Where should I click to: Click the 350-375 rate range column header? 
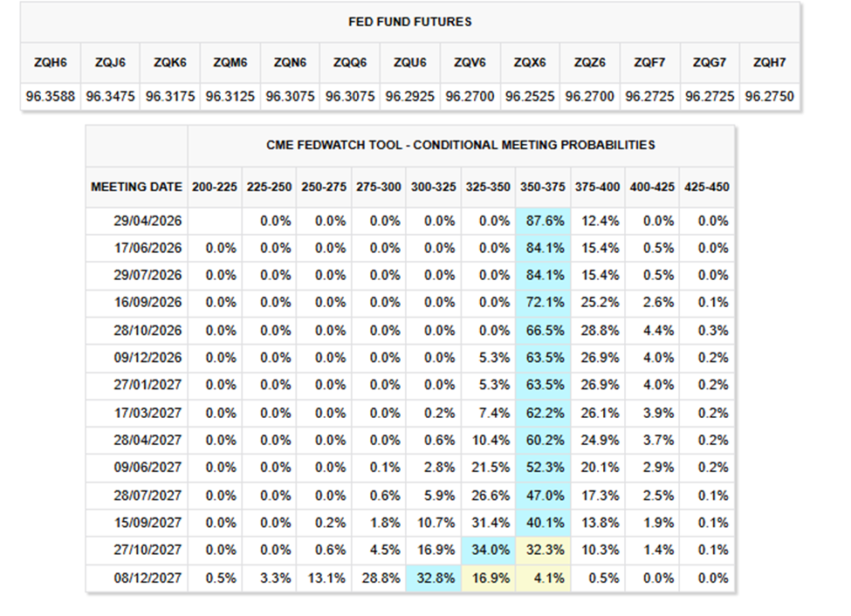[x=543, y=187]
